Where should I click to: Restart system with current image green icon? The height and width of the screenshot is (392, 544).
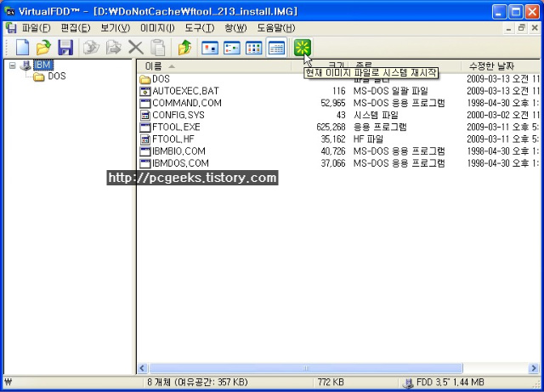(303, 48)
